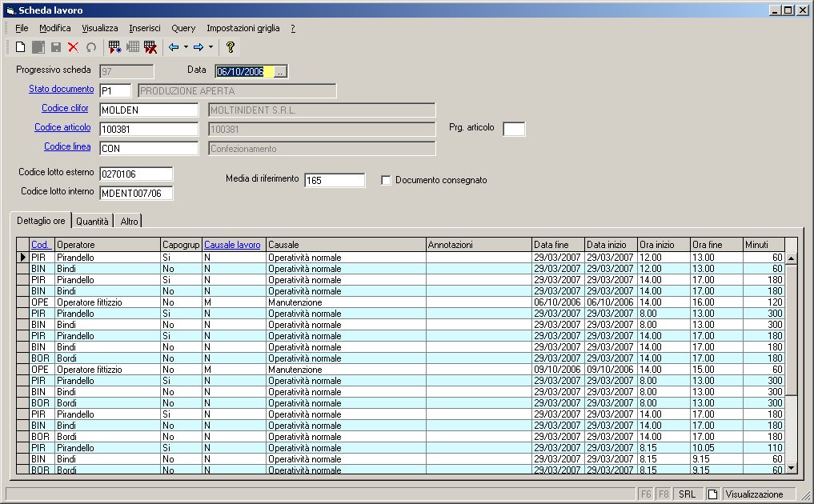Cancel the query using the crossed grid icon
814x504 pixels.
150,46
